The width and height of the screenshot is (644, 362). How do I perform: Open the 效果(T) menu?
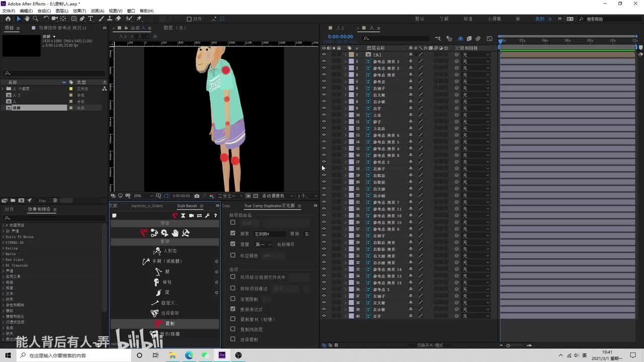[79, 11]
